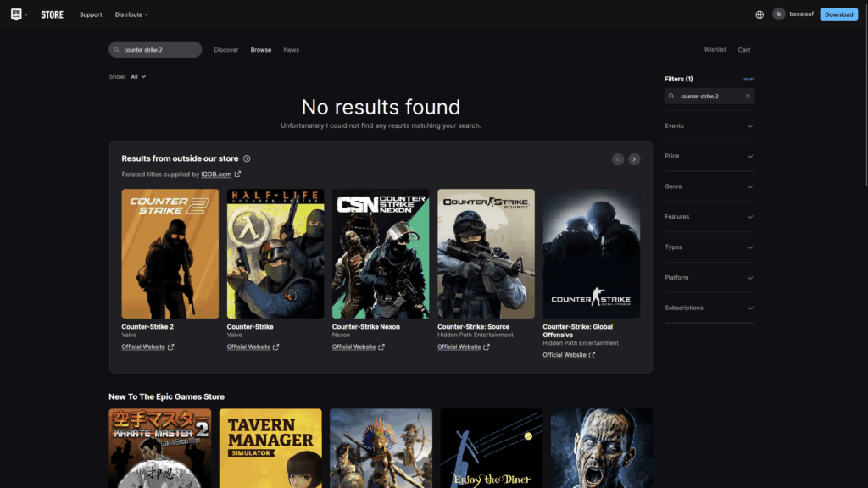Open the Distribute dropdown menu
Screen dimensions: 868x488
(131, 15)
